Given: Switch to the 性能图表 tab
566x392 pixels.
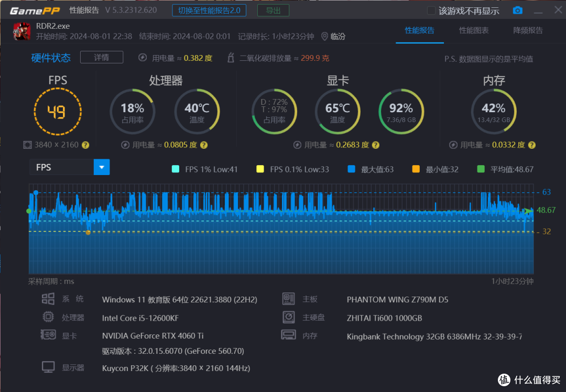Looking at the screenshot, I should (474, 30).
